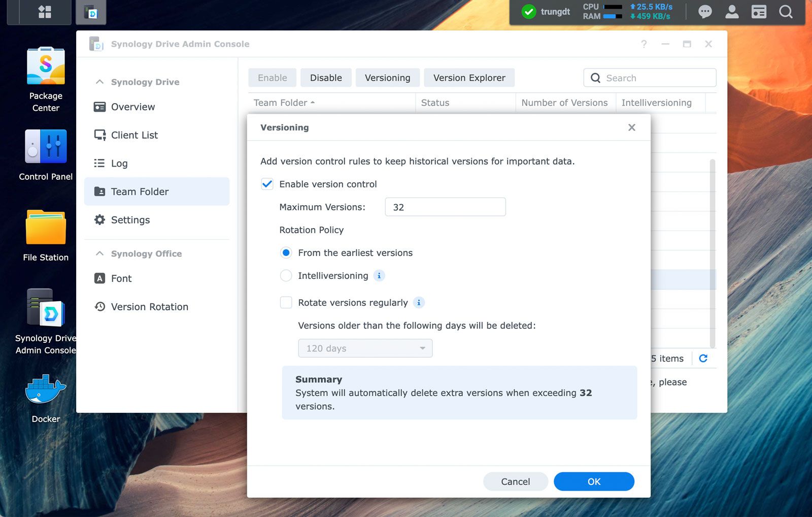Click the Admin Console title bar icon
The image size is (812, 517).
(96, 44)
